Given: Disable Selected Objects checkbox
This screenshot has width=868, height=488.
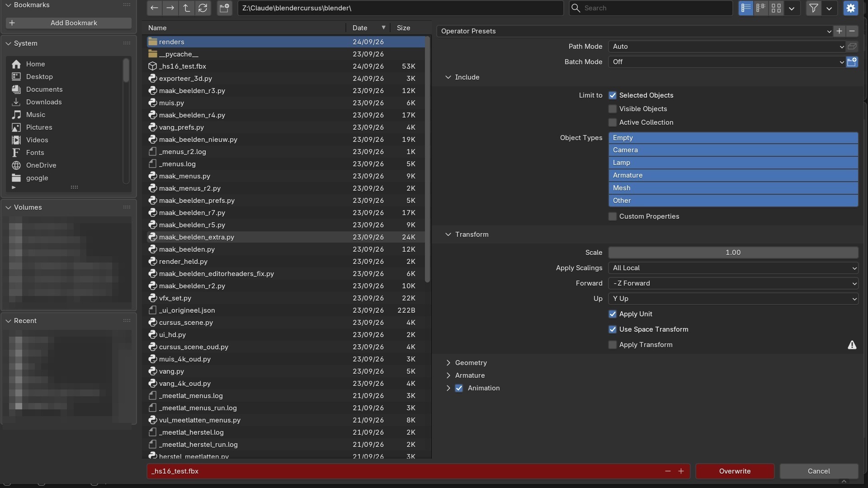Looking at the screenshot, I should [613, 95].
